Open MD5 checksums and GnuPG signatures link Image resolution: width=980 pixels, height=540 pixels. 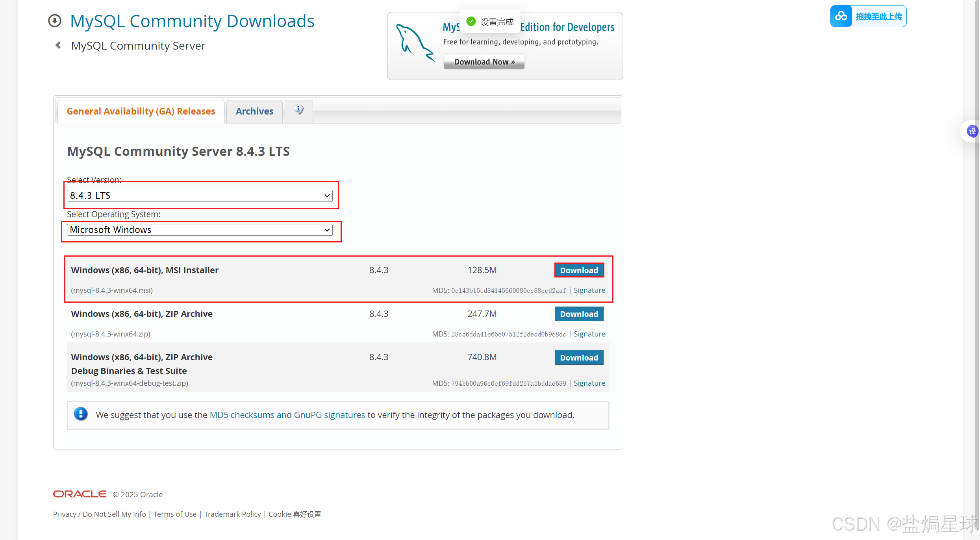pos(287,415)
